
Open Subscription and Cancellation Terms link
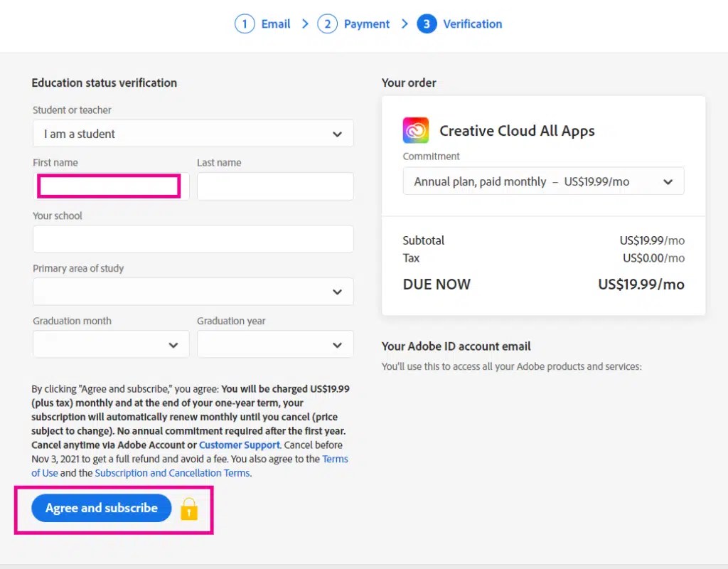click(x=172, y=472)
